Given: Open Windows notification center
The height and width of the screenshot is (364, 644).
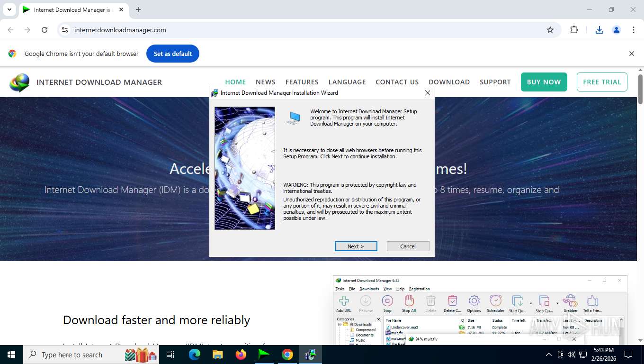Looking at the screenshot, I should tap(628, 355).
